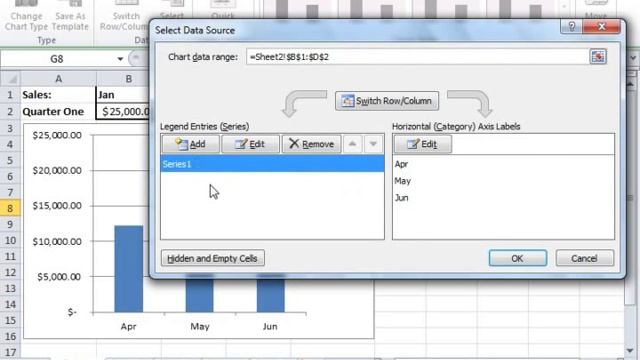Viewport: 640px width, 360px height.
Task: Select Jun in axis labels list
Action: [x=401, y=198]
